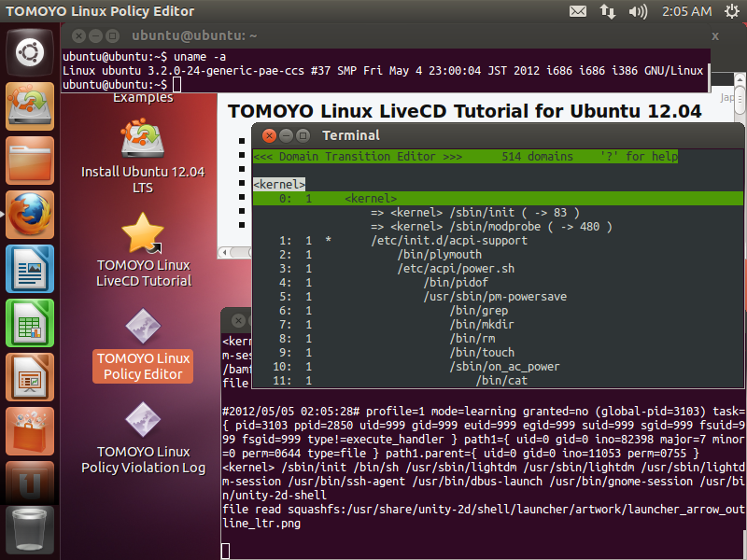
Task: Select /usr/sbin/pm-powersave domain row
Action: point(498,297)
